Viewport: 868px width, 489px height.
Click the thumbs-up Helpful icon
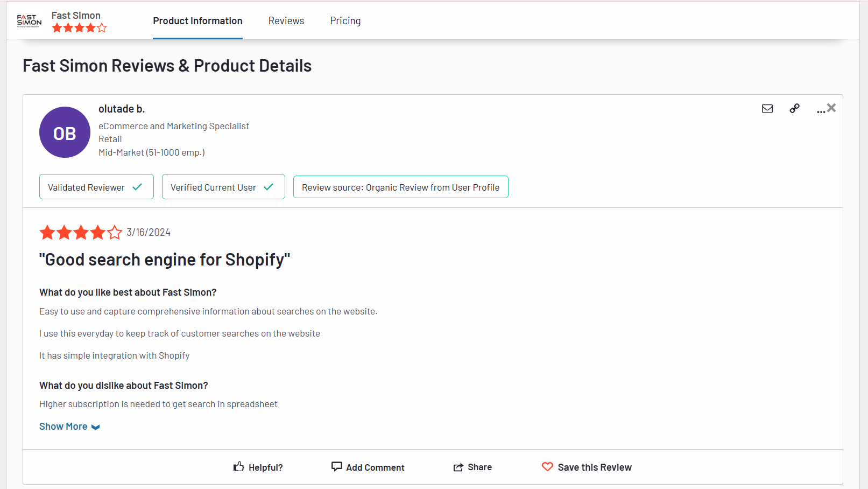(239, 467)
